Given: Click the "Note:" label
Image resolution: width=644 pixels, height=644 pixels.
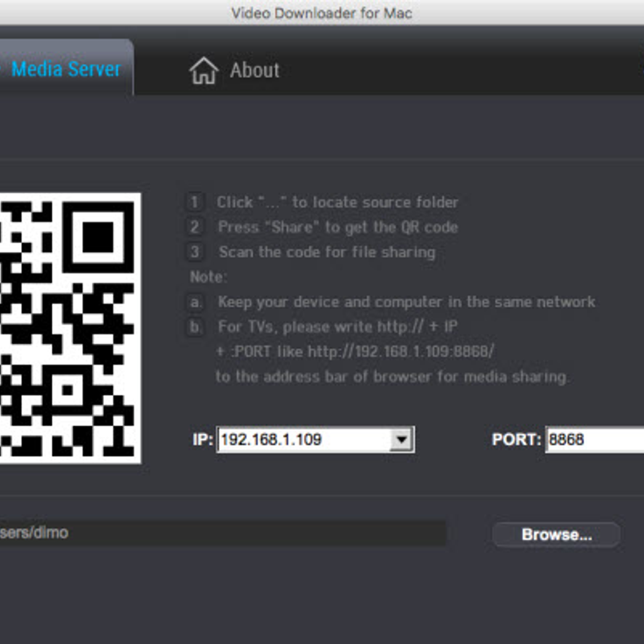Looking at the screenshot, I should tap(208, 277).
